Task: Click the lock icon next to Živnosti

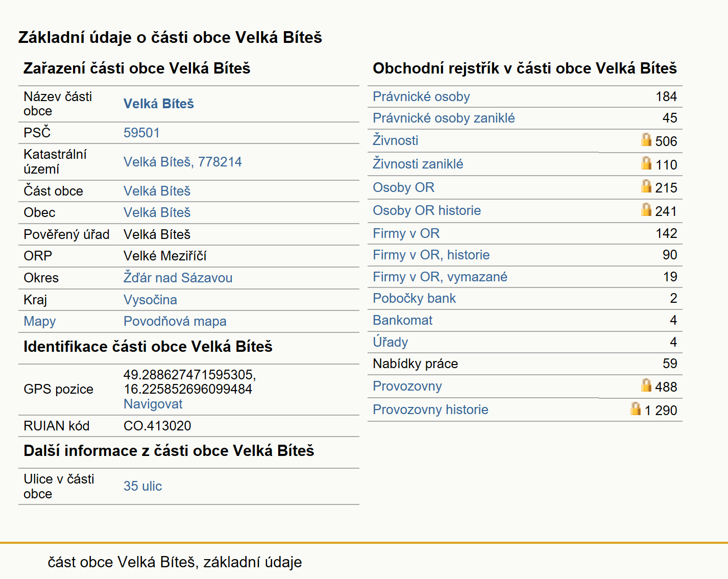Action: (x=646, y=139)
